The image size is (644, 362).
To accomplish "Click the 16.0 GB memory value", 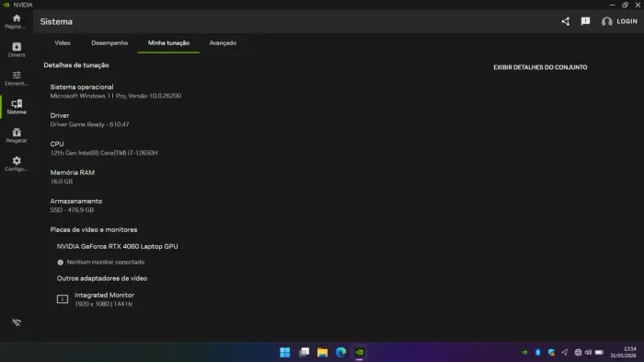I will pyautogui.click(x=62, y=181).
